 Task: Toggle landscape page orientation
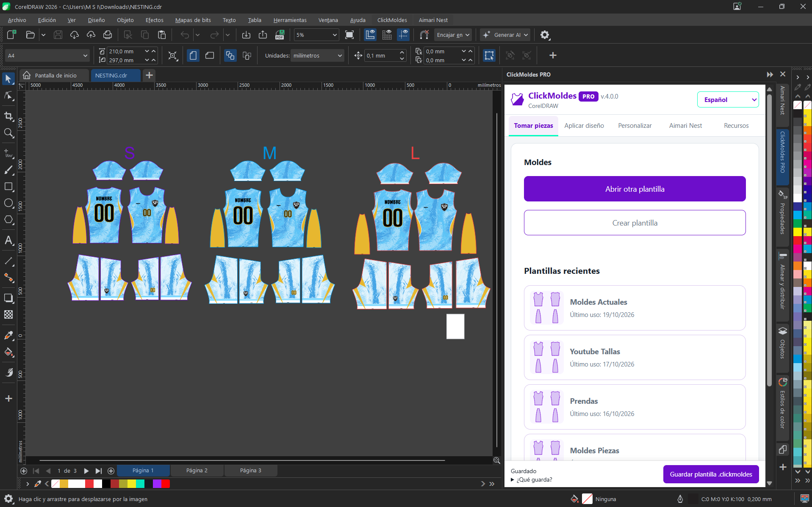point(210,55)
